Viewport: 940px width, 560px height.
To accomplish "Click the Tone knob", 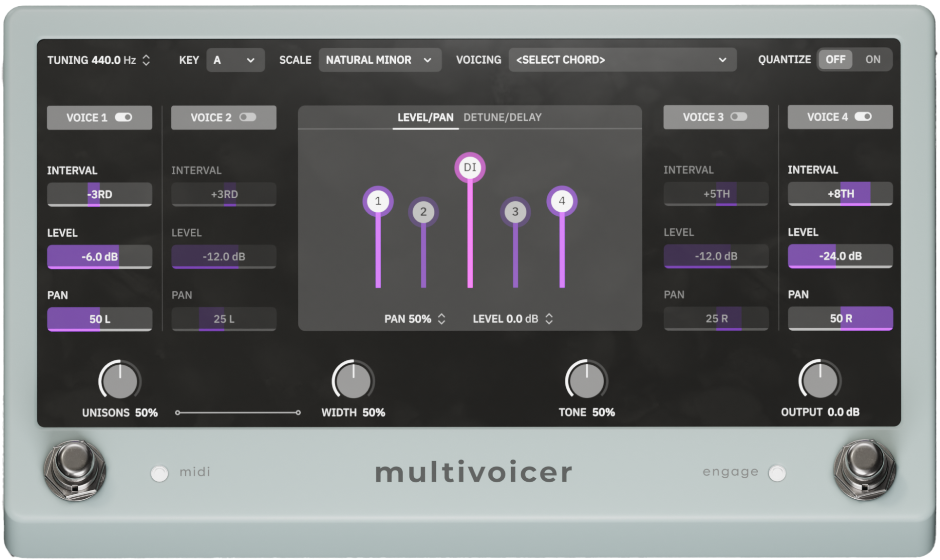I will [x=586, y=380].
